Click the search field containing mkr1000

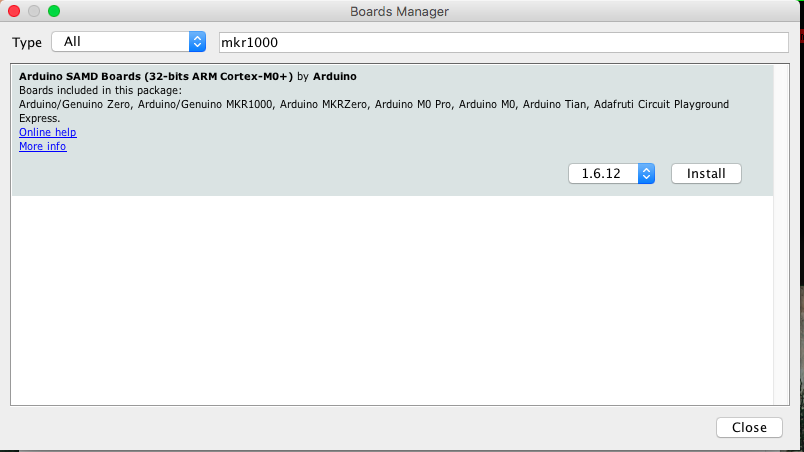coord(504,42)
